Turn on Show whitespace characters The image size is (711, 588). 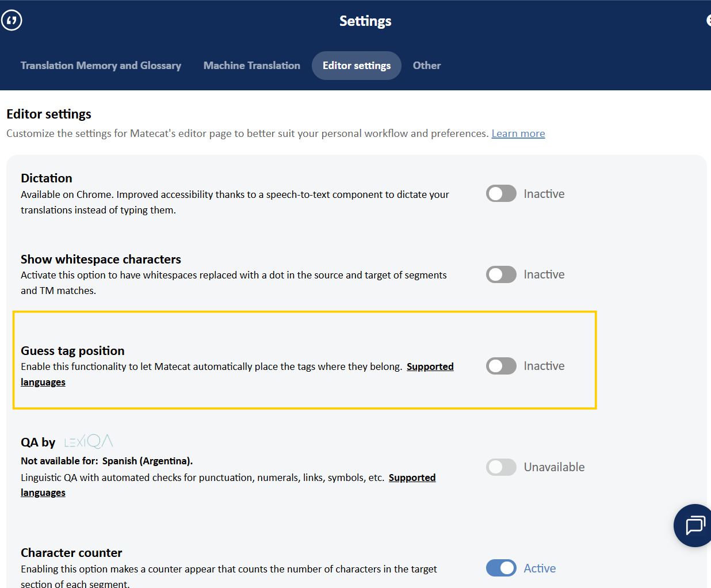501,274
